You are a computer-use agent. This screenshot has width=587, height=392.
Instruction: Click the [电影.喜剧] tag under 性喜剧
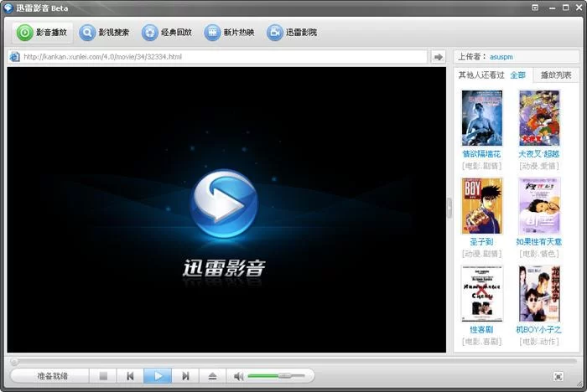(x=481, y=342)
